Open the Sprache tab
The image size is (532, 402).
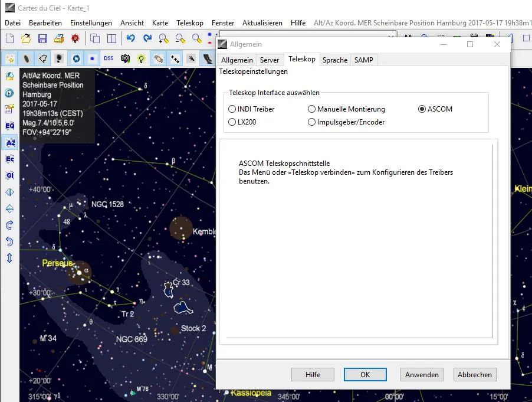point(334,60)
